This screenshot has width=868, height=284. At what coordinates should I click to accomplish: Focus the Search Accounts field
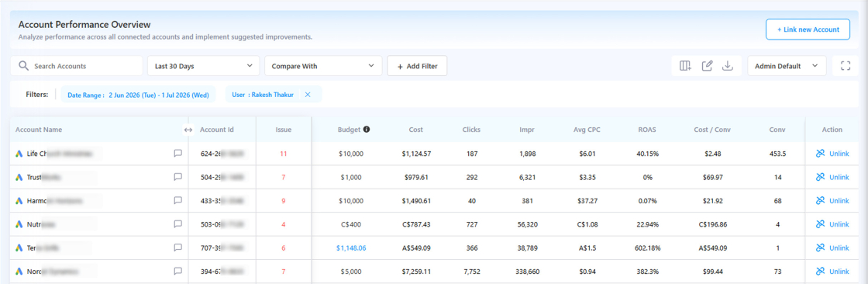(77, 66)
